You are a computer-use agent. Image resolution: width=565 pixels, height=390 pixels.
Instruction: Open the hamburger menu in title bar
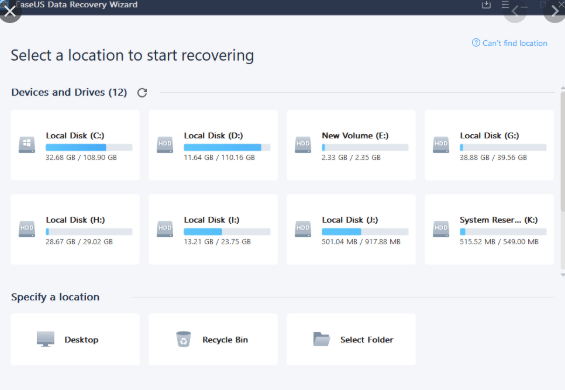[x=506, y=5]
